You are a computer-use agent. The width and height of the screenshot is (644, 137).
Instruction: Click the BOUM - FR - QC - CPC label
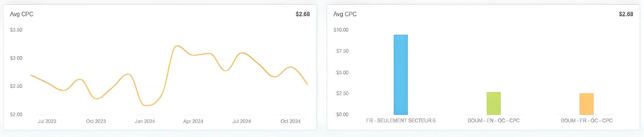pyautogui.click(x=587, y=121)
